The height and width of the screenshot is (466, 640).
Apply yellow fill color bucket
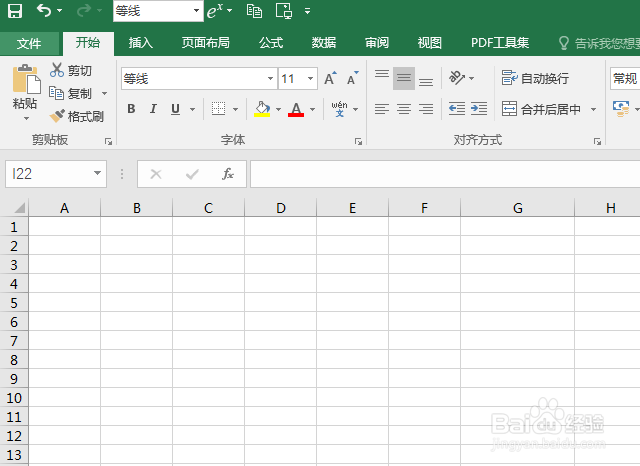262,109
